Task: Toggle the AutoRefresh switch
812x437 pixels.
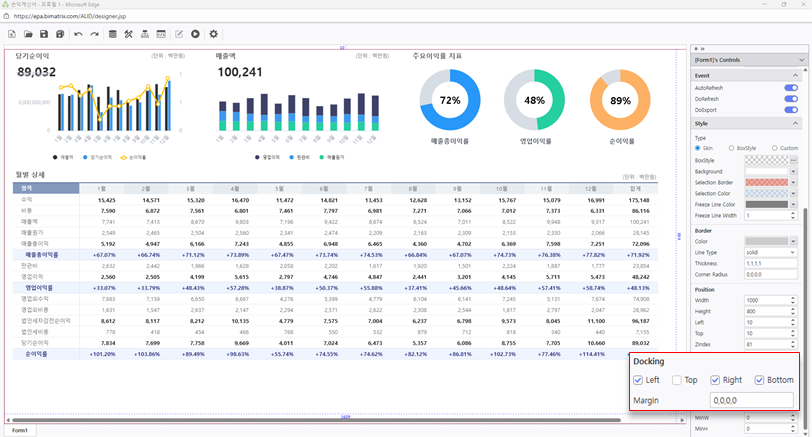Action: (x=791, y=88)
